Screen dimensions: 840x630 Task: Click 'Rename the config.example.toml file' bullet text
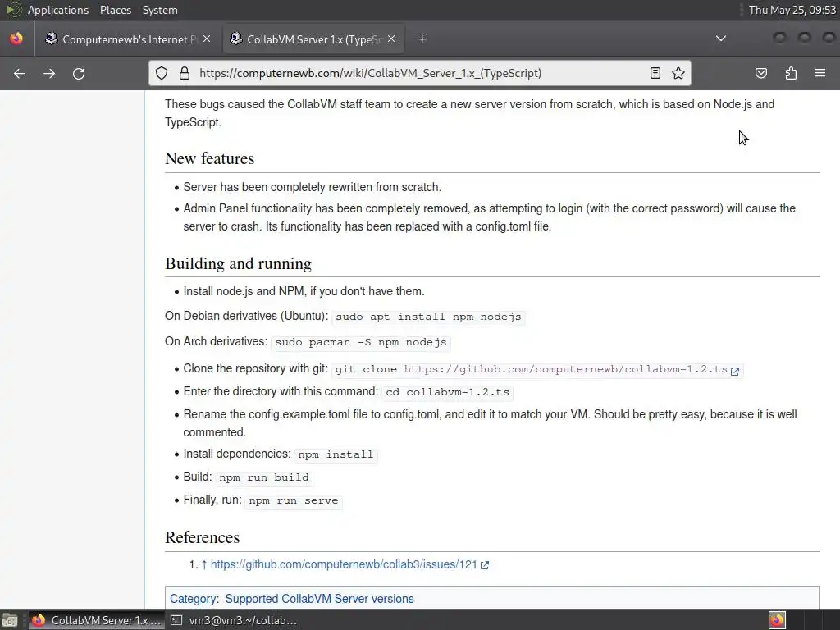pyautogui.click(x=491, y=423)
